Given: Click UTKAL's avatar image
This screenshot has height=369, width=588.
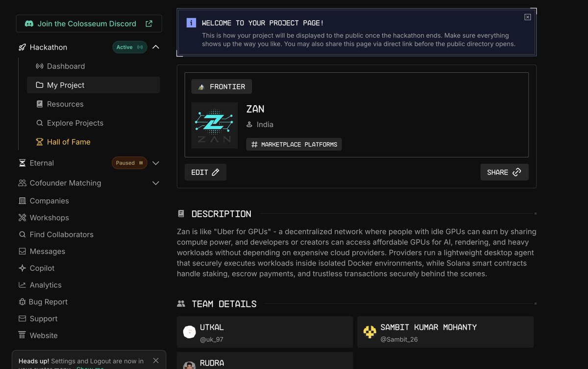Looking at the screenshot, I should click(190, 332).
